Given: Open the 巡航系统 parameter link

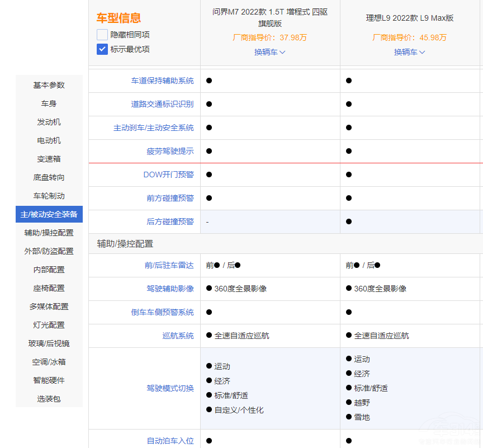Looking at the screenshot, I should coord(178,334).
